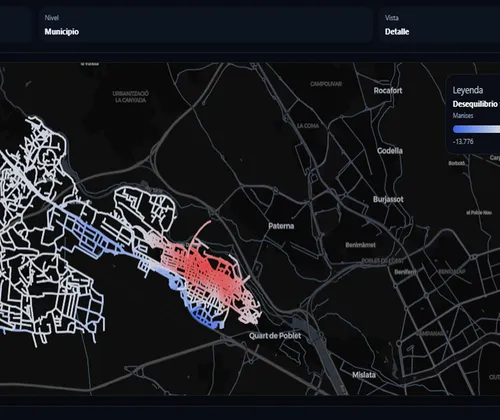
Task: Click the -13.776 legend minimum value
Action: tap(463, 141)
